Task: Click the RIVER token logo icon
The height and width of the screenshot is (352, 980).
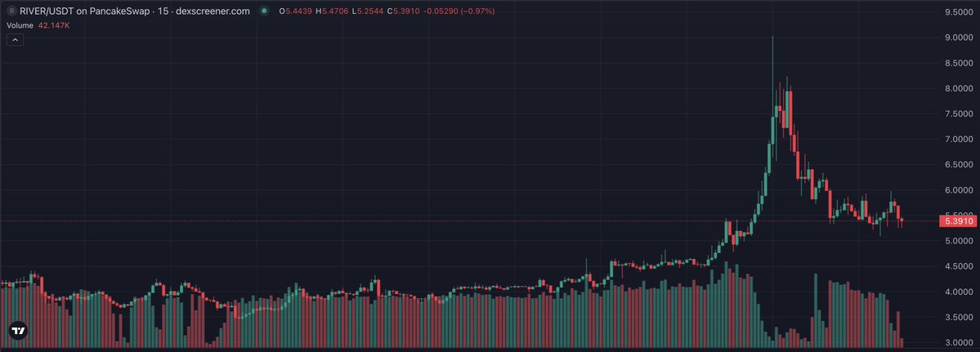Action: pos(11,11)
